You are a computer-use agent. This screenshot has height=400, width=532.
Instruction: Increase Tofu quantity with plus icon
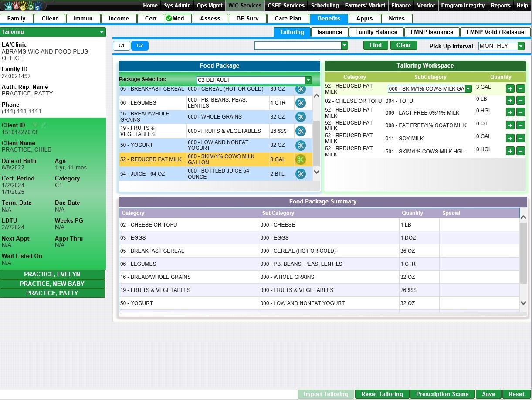[510, 101]
